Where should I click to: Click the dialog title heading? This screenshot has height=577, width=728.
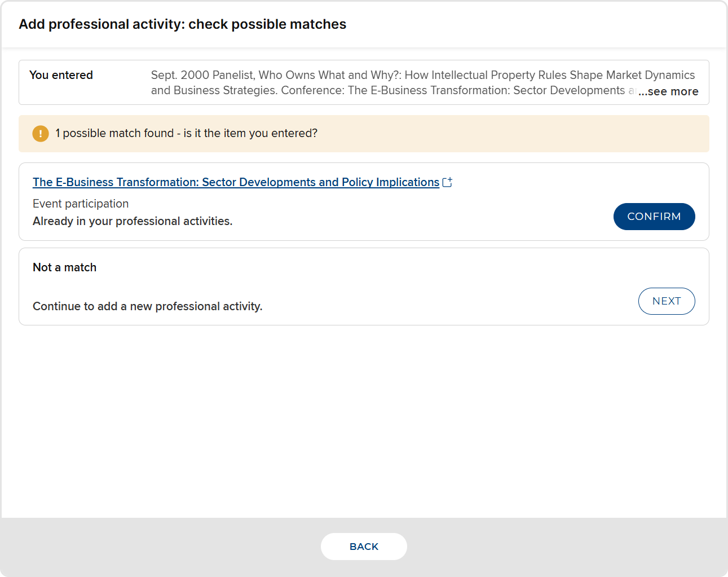(183, 24)
